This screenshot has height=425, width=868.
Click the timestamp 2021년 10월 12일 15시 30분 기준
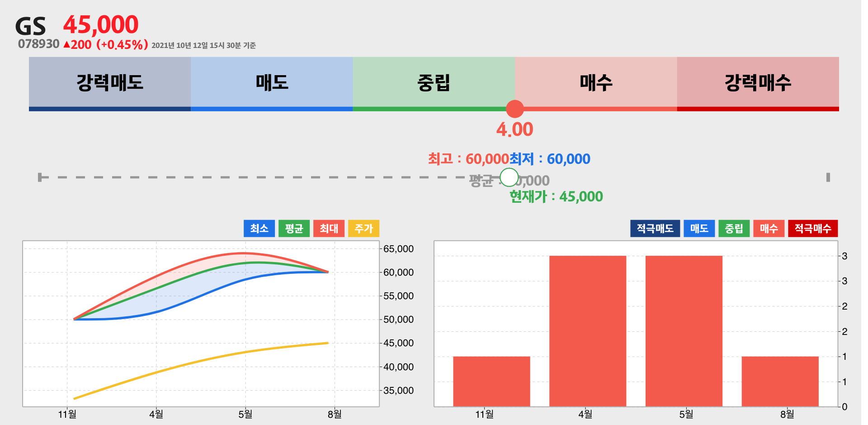[x=203, y=45]
